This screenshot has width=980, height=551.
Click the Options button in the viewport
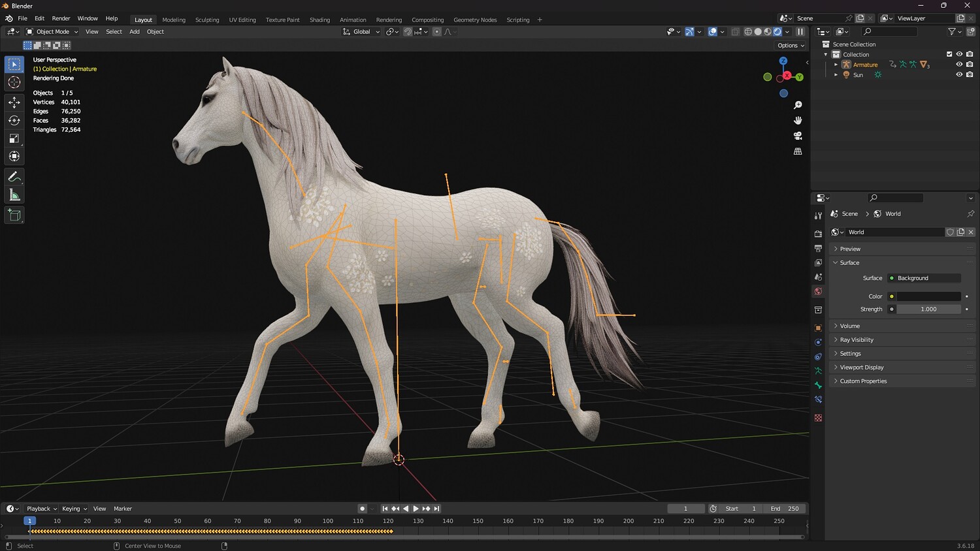pyautogui.click(x=791, y=46)
